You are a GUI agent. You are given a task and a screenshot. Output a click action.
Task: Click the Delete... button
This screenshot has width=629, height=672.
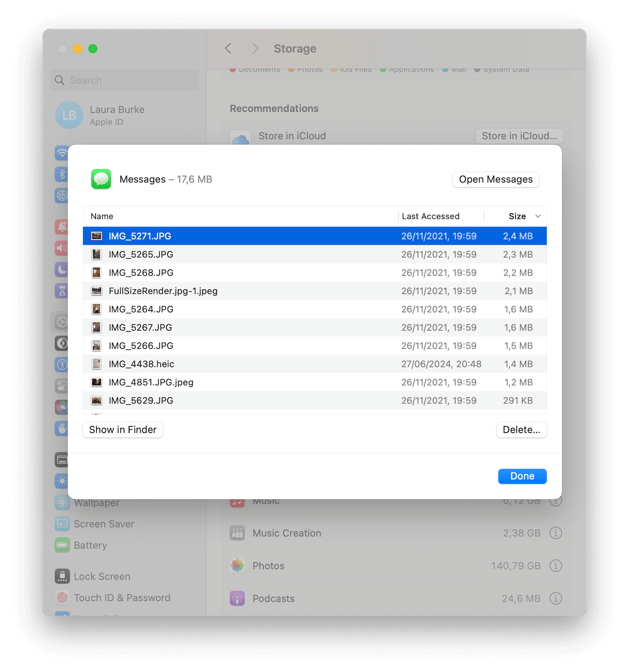(522, 430)
